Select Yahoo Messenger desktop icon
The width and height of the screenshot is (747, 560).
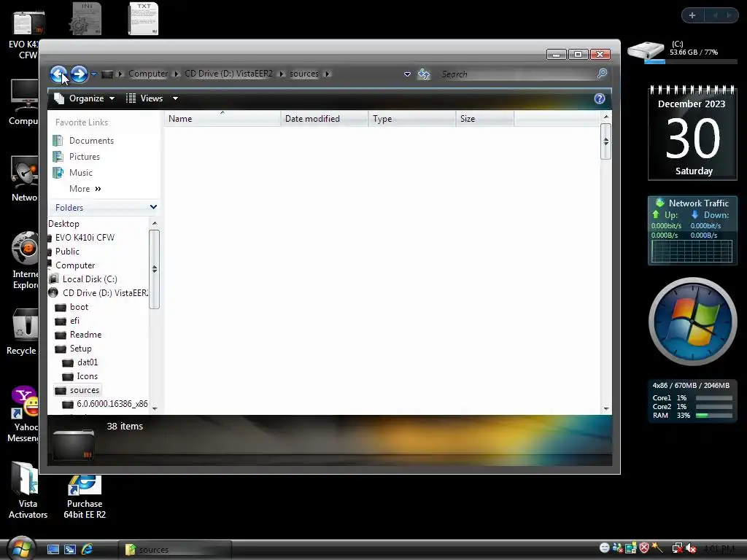pos(24,414)
